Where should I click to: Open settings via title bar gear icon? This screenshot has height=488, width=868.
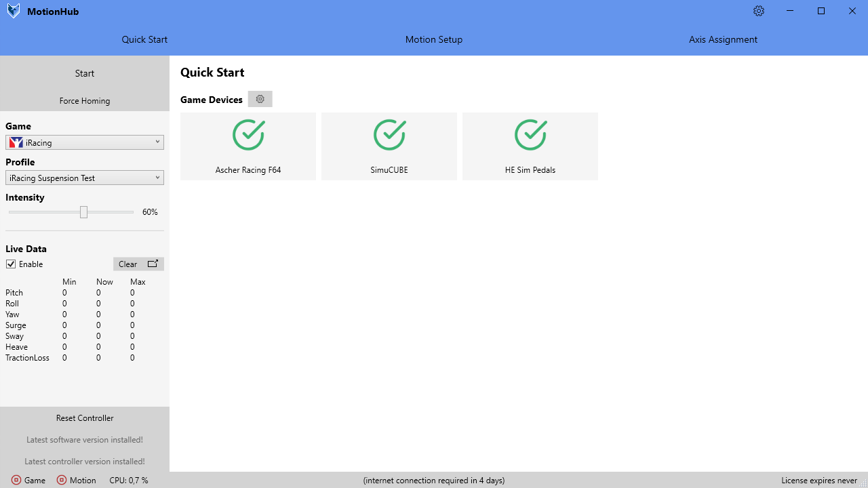[x=759, y=11]
